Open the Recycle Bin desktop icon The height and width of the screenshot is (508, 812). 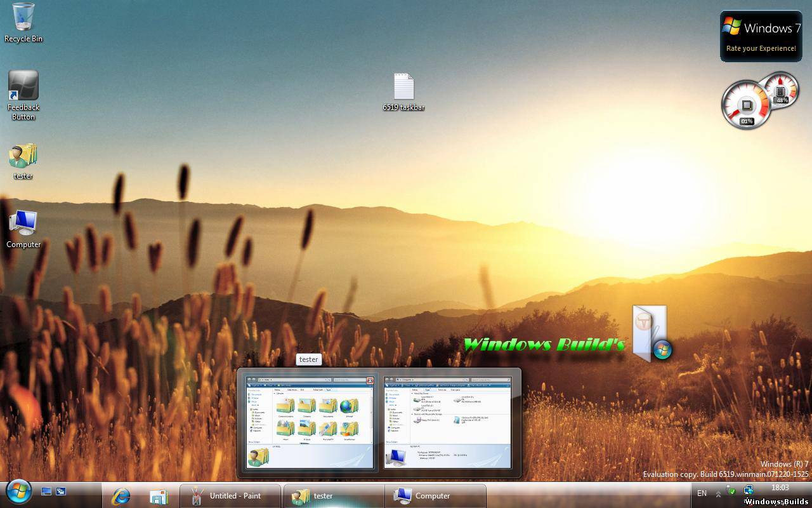coord(23,22)
